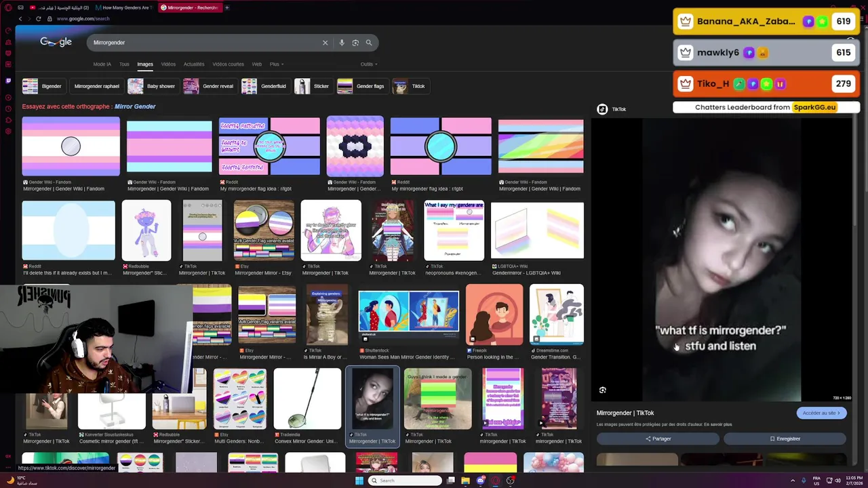Image resolution: width=868 pixels, height=488 pixels.
Task: Go back with the browser back arrow
Action: 20,19
